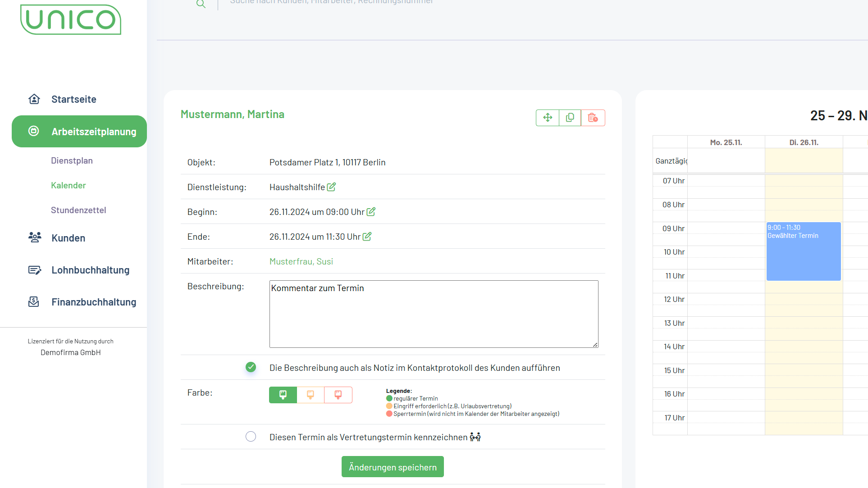The width and height of the screenshot is (868, 488).
Task: Click the move appointment icon
Action: point(548,118)
